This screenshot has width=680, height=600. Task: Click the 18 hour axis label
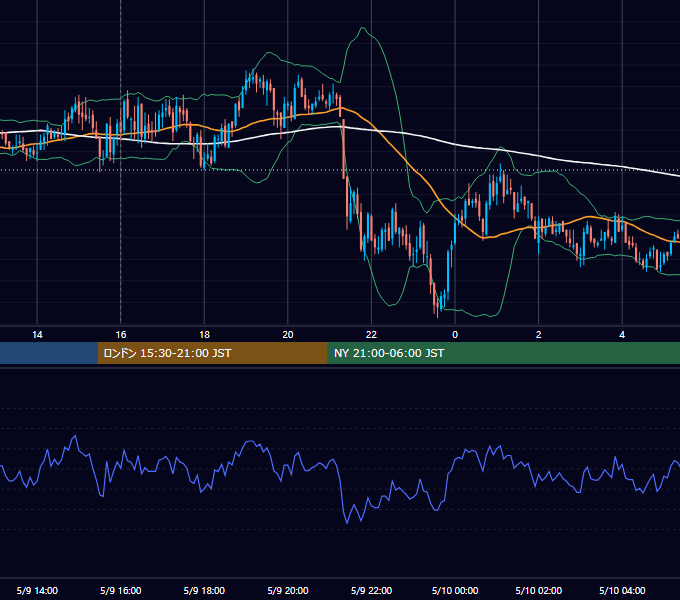(204, 335)
